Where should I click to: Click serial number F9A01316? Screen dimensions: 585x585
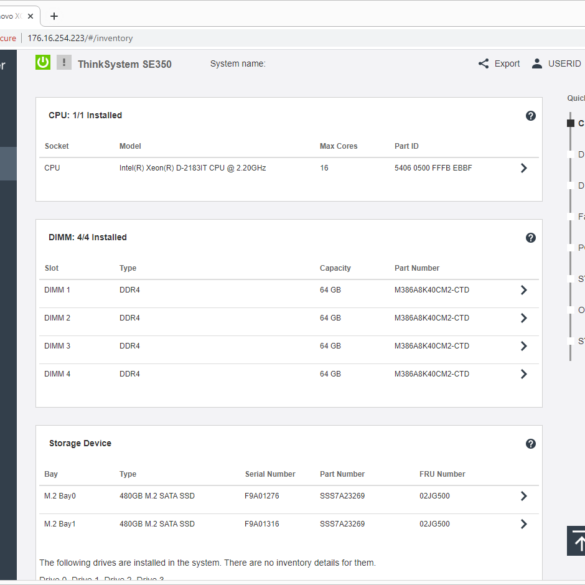pyautogui.click(x=262, y=524)
